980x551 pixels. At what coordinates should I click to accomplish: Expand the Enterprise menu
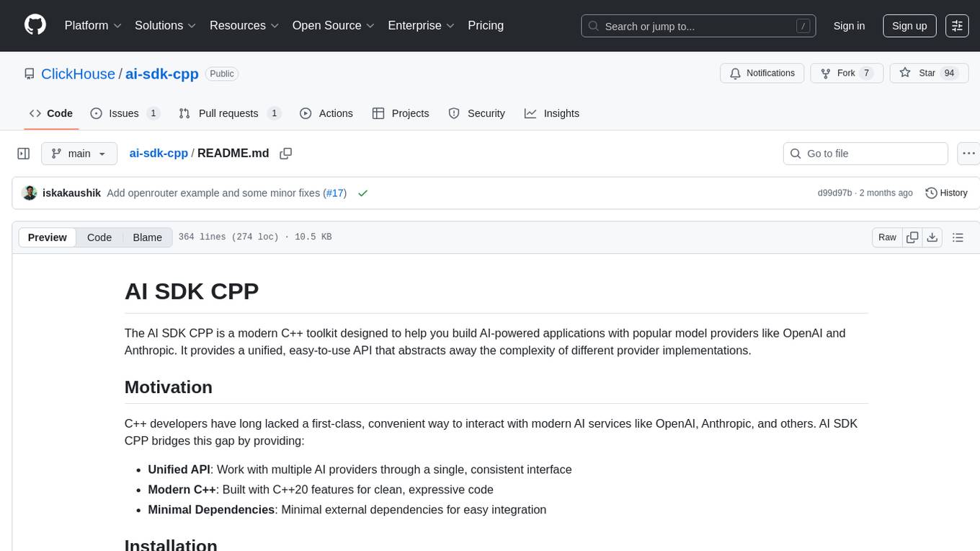pyautogui.click(x=422, y=25)
